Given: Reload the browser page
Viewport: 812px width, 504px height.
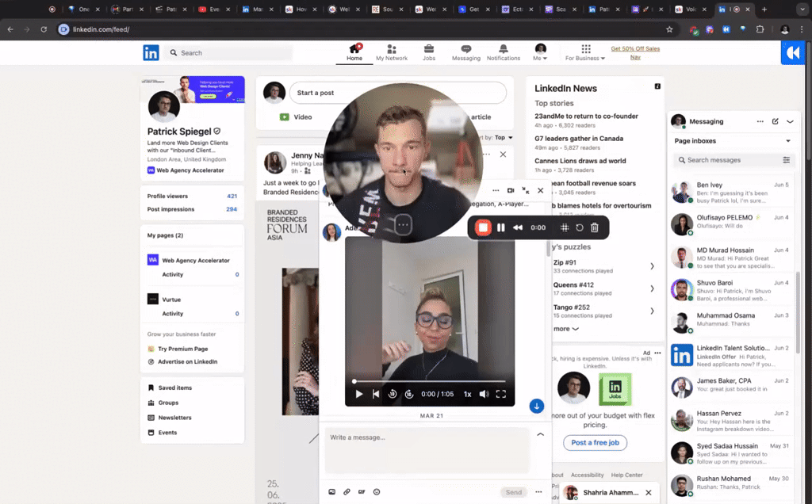Looking at the screenshot, I should pos(44,29).
